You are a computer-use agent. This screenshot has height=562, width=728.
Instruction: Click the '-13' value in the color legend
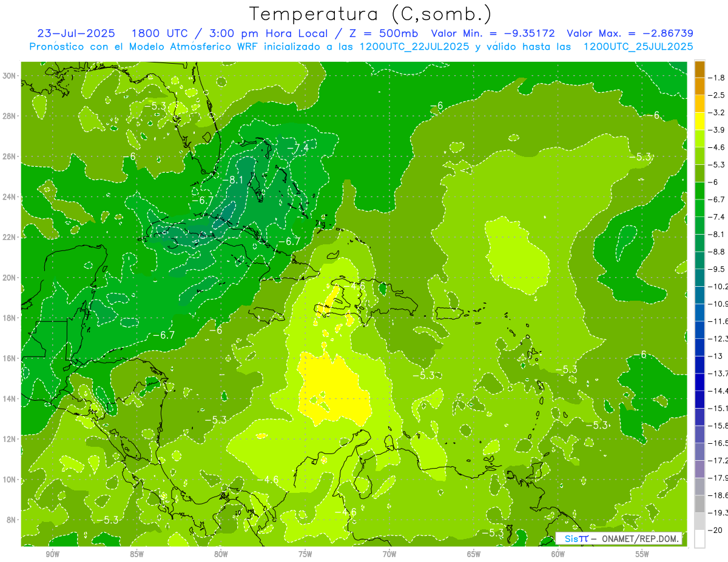(x=715, y=356)
